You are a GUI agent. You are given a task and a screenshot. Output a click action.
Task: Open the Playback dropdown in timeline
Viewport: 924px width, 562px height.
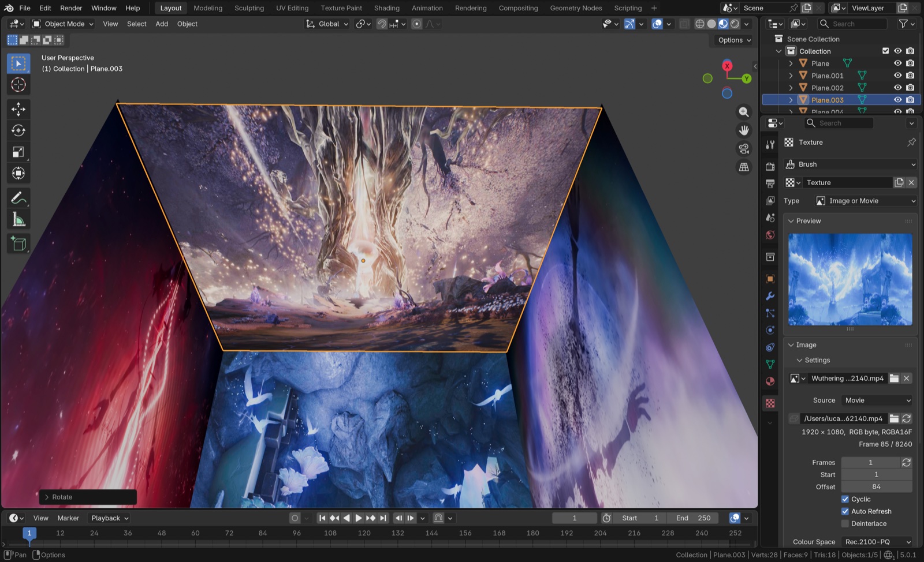pyautogui.click(x=109, y=518)
